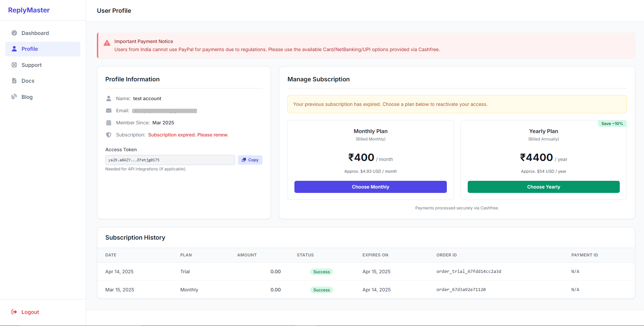Click the Monthly plan cell in history
This screenshot has width=644, height=326.
click(189, 290)
